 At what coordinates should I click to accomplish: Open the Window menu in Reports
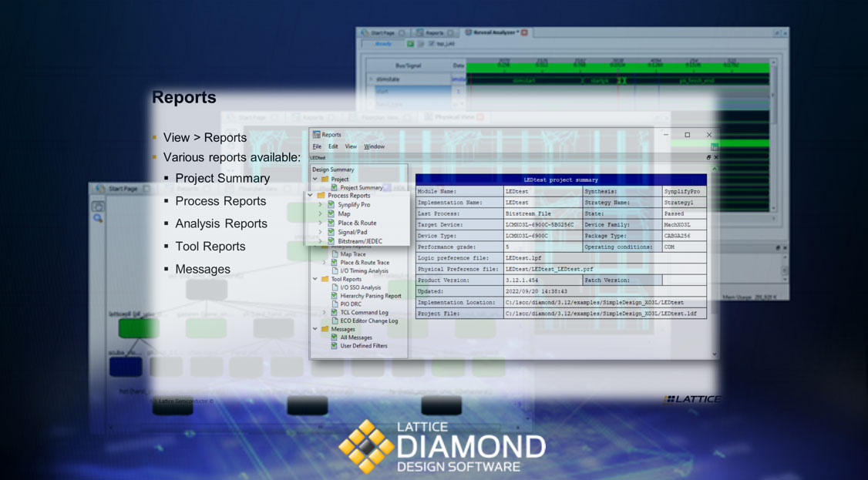click(374, 146)
